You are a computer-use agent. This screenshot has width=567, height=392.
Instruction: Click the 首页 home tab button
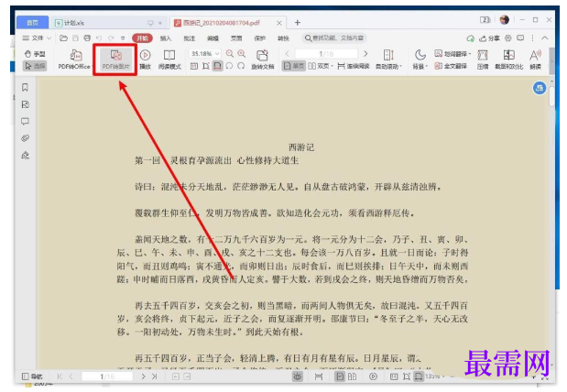32,23
